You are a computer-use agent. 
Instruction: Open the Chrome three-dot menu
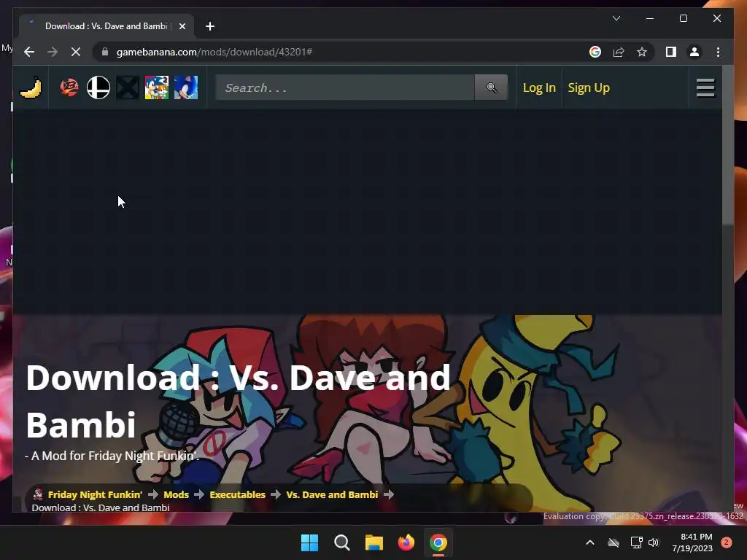[718, 52]
